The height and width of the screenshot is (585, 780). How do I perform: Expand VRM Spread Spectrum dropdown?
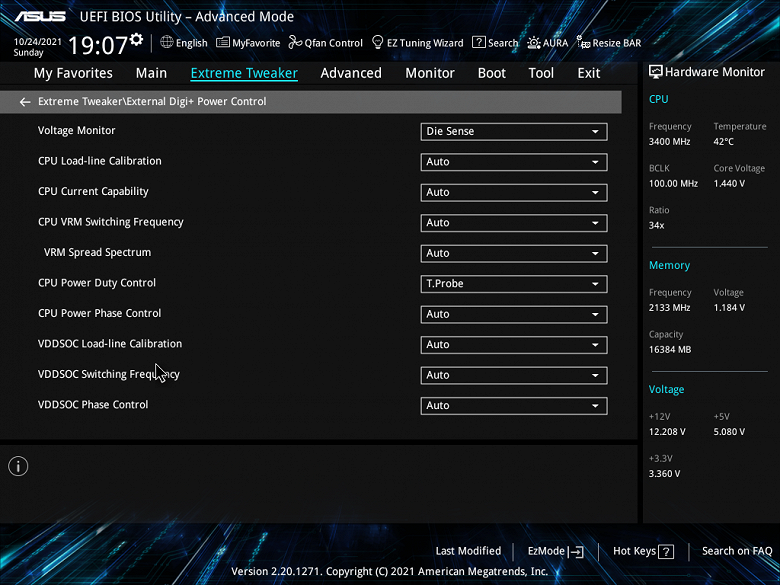point(514,254)
